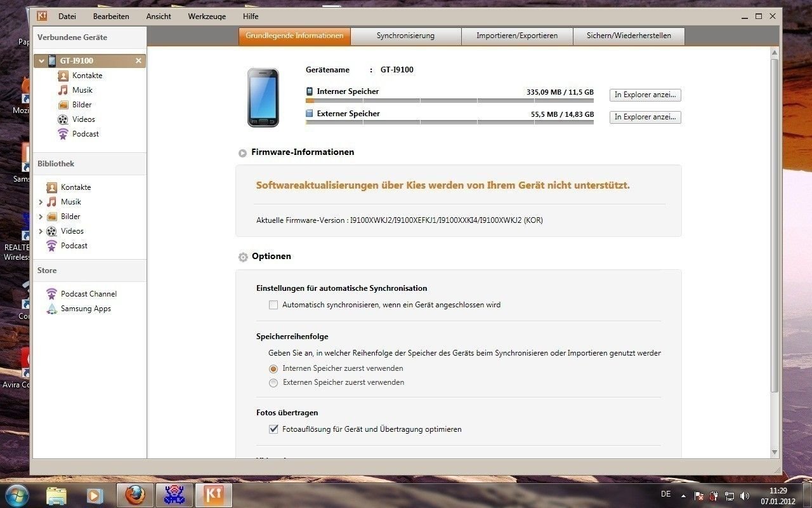Switch to the Sichern/Wiederherstellen tab
This screenshot has width=812, height=508.
(629, 36)
